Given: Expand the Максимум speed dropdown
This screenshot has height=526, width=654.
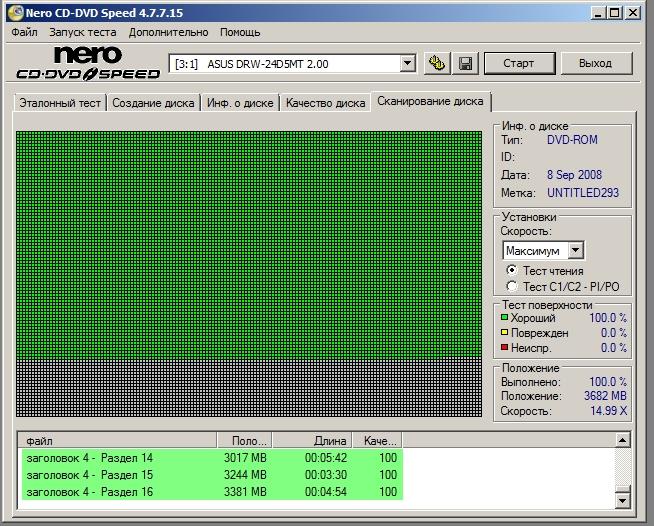Looking at the screenshot, I should [575, 250].
